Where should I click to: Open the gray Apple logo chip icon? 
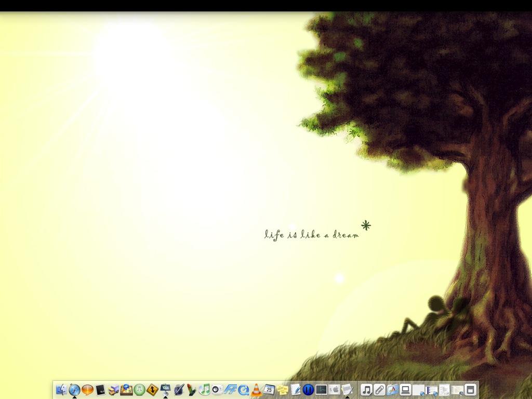[334, 390]
